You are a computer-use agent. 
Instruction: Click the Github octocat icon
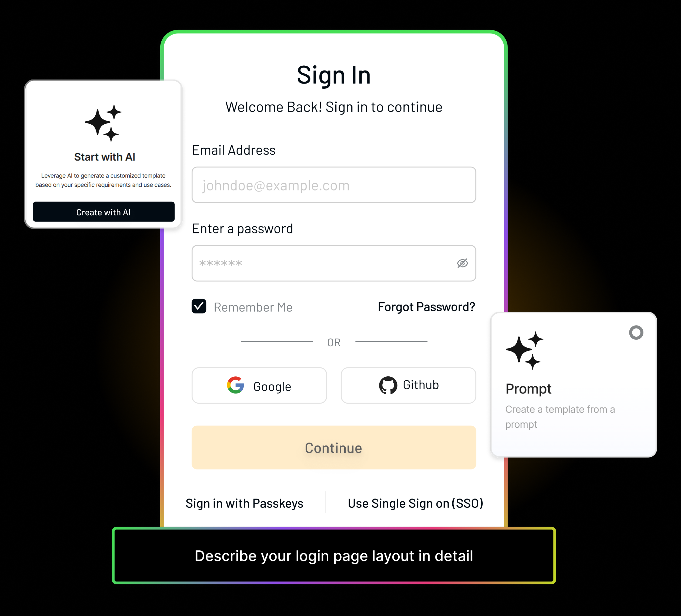[388, 385]
